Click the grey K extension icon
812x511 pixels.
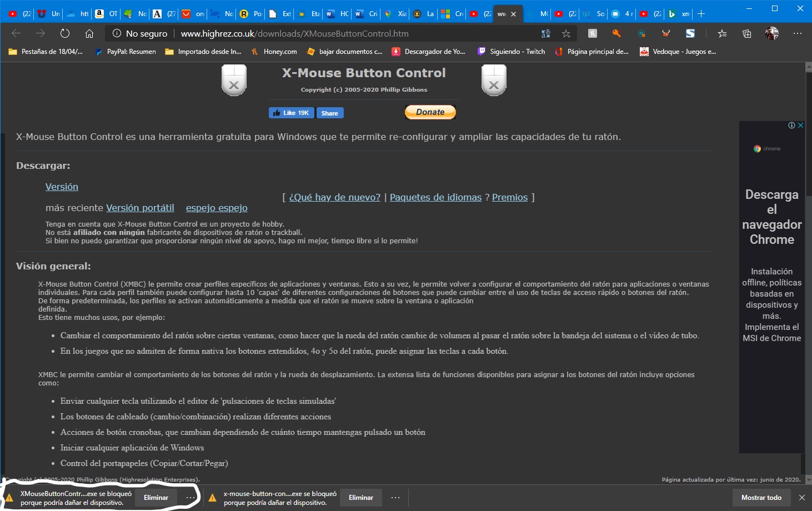(593, 33)
